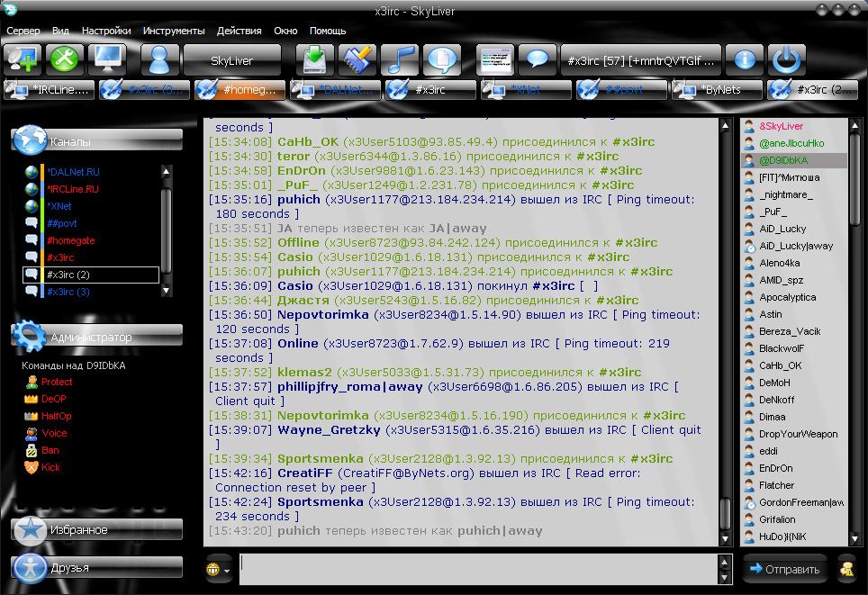Click the channel list scroll down arrow
This screenshot has width=868, height=595.
pos(166,290)
